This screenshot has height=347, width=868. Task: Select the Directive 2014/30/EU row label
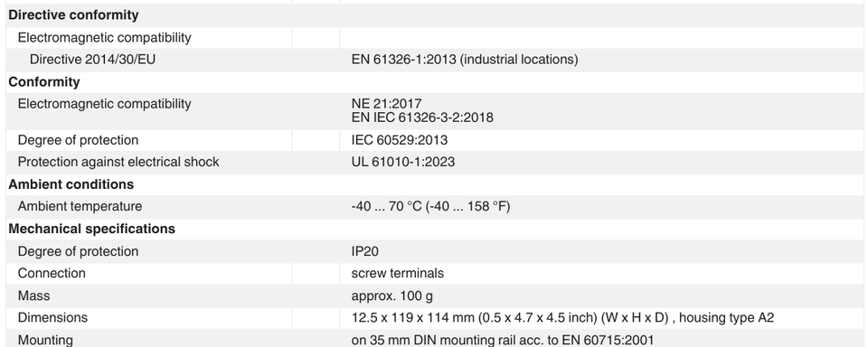[92, 60]
